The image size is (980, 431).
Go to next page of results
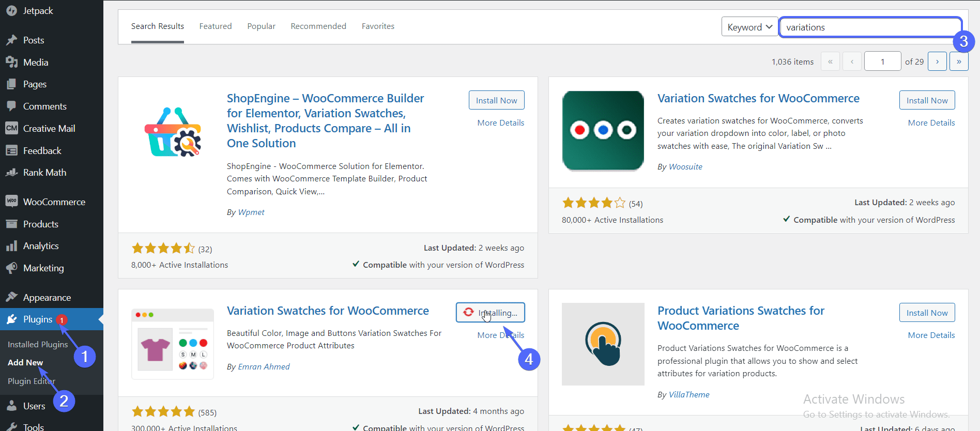[x=937, y=61]
